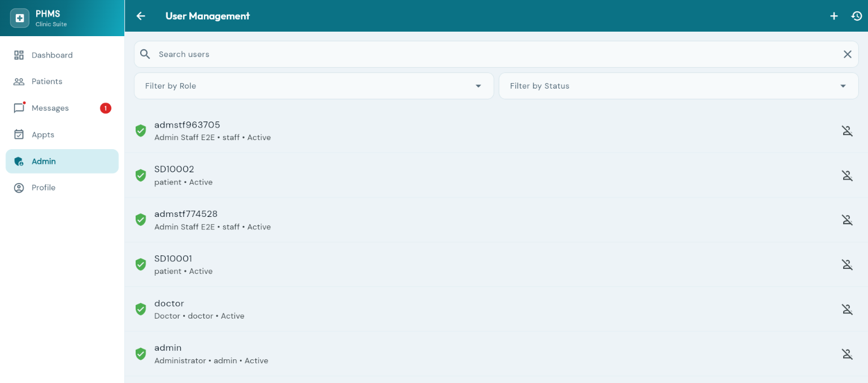Click green shield beside admin user
The image size is (868, 383).
pos(141,354)
